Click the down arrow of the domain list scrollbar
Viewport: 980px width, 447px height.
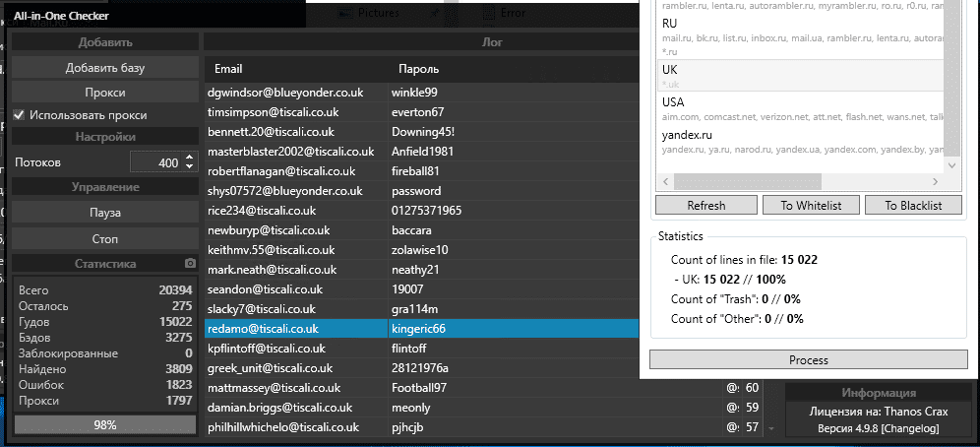(951, 165)
